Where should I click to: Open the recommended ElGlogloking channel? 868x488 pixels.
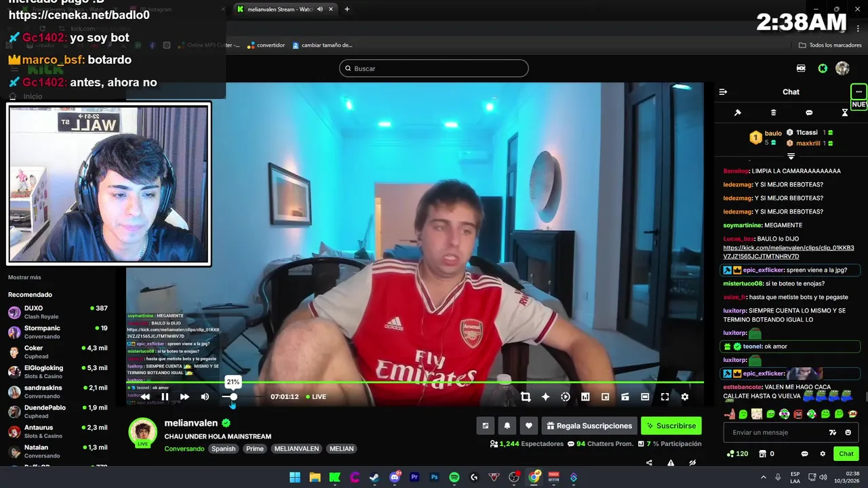[58, 371]
